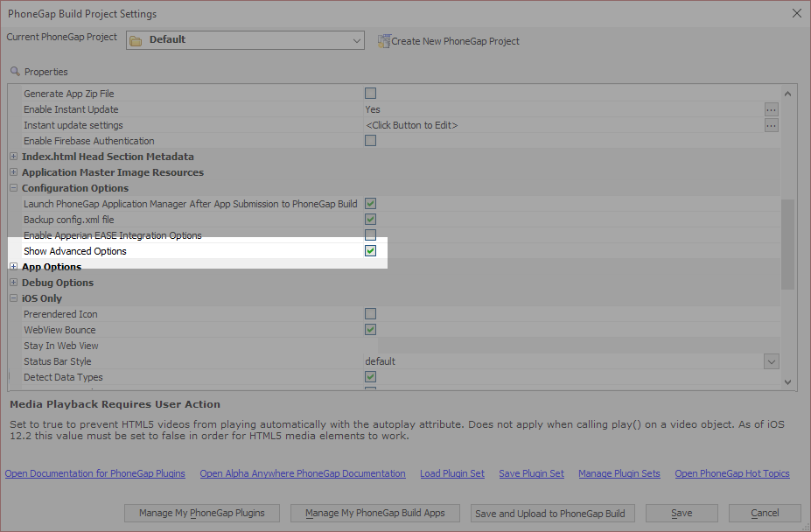Click the Save button

click(x=682, y=513)
